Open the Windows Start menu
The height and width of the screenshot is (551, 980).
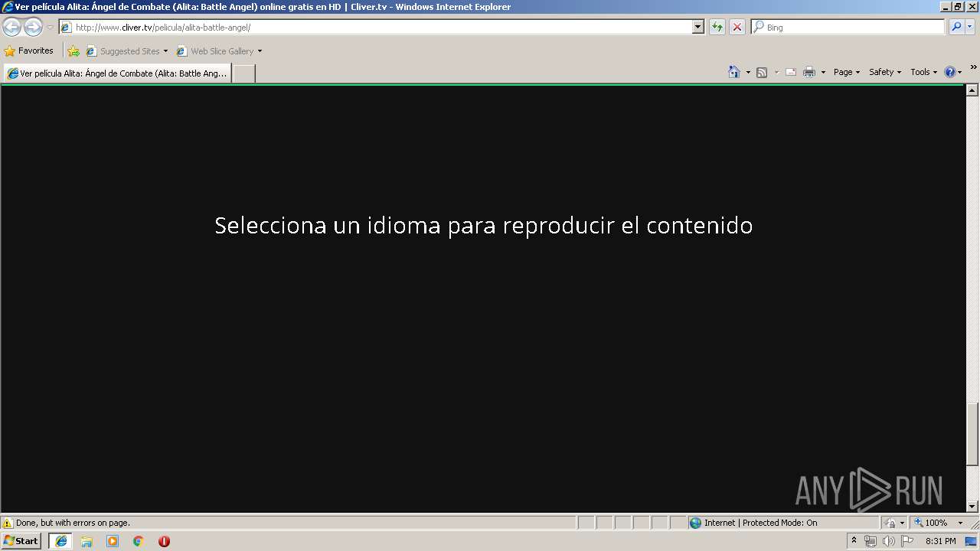[x=21, y=541]
